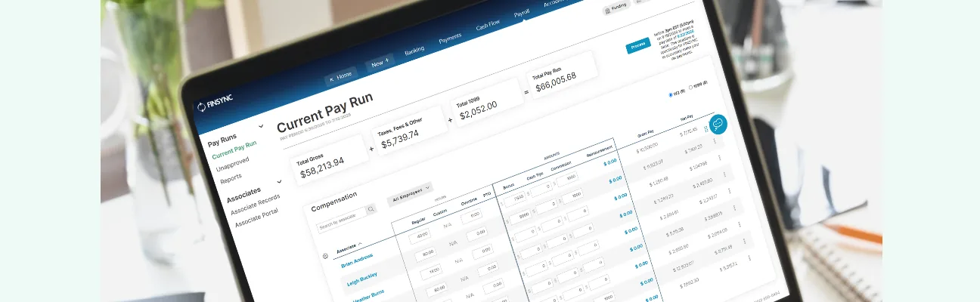980x302 pixels.
Task: Open the New + menu
Action: pos(380,63)
